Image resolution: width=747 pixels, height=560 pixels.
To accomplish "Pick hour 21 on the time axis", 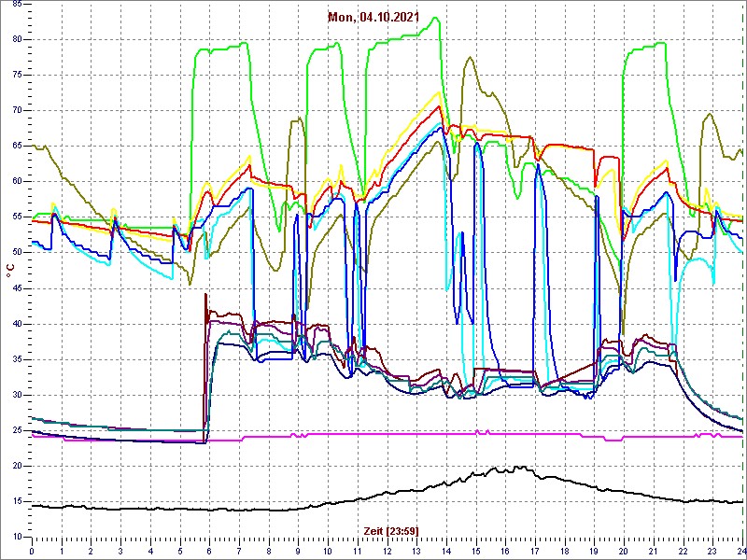I will pyautogui.click(x=654, y=552).
